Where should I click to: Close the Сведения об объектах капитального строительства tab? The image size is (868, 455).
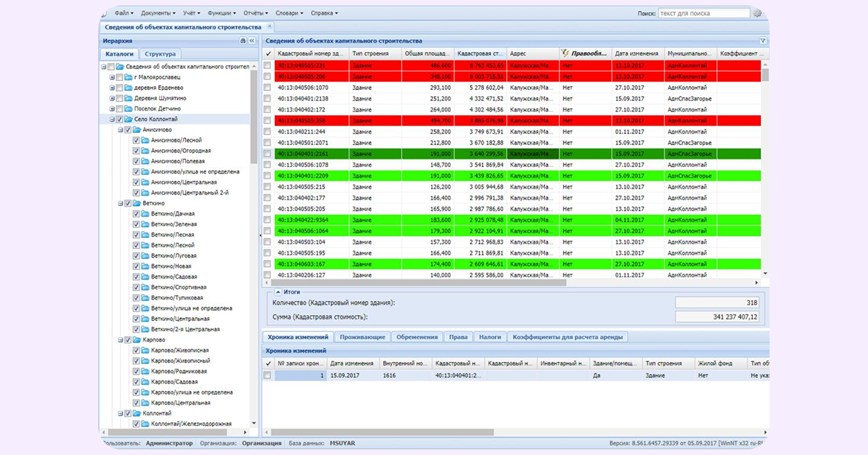tap(270, 26)
